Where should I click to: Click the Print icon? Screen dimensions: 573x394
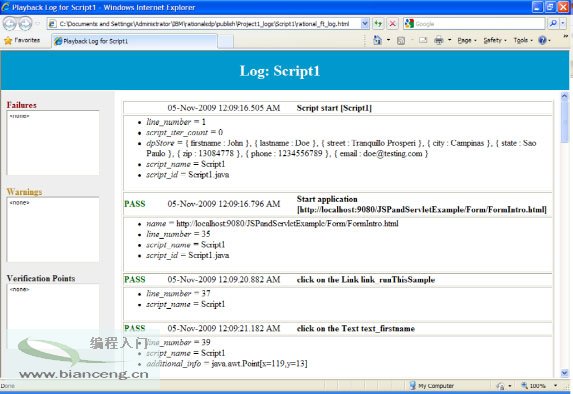click(439, 40)
